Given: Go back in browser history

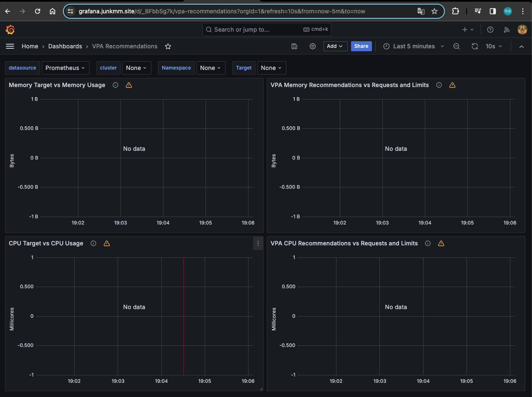Looking at the screenshot, I should [8, 11].
